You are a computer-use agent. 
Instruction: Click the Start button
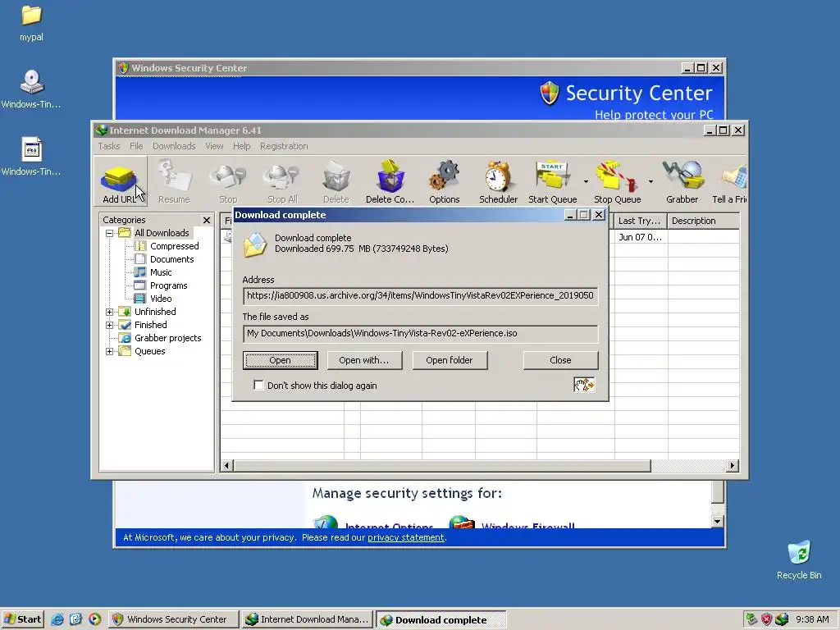point(22,619)
